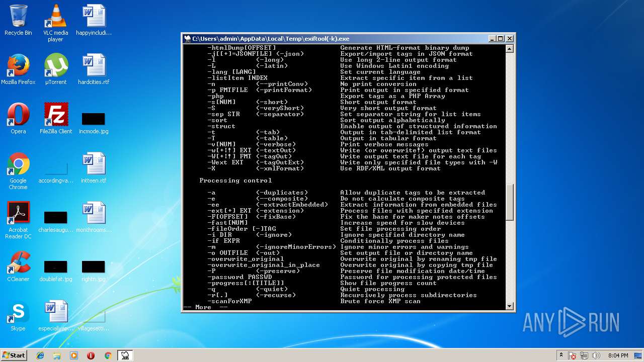Image resolution: width=644 pixels, height=362 pixels.
Task: Open Windows Explorer from the taskbar
Action: coord(57,355)
